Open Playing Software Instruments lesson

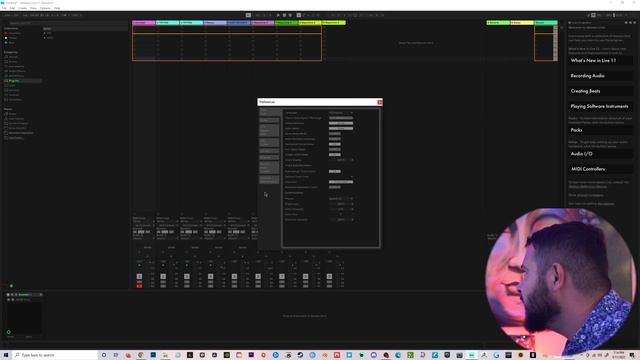(599, 106)
